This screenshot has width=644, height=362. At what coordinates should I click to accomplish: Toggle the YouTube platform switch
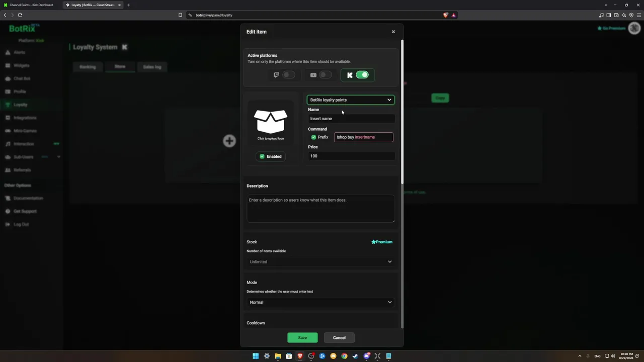(x=326, y=75)
